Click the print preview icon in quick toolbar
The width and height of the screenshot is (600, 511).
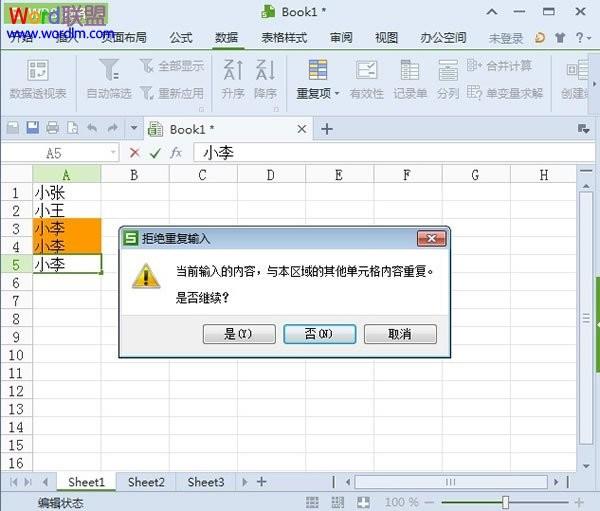click(72, 128)
